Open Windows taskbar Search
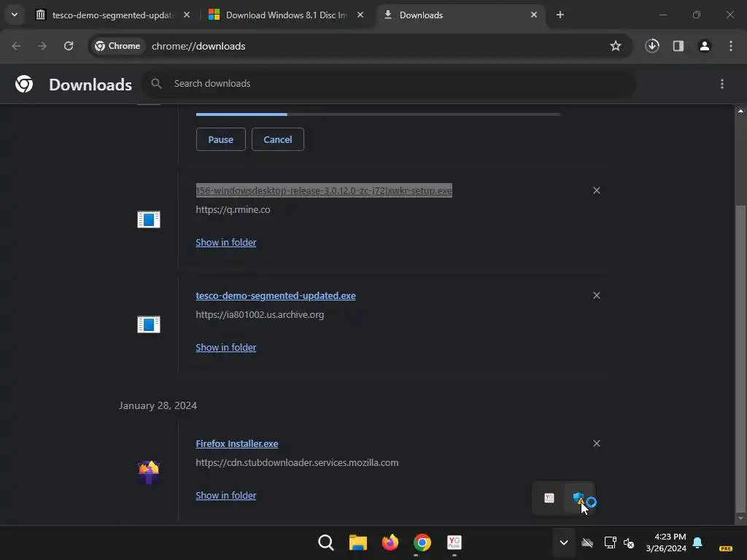The height and width of the screenshot is (560, 747). [326, 542]
